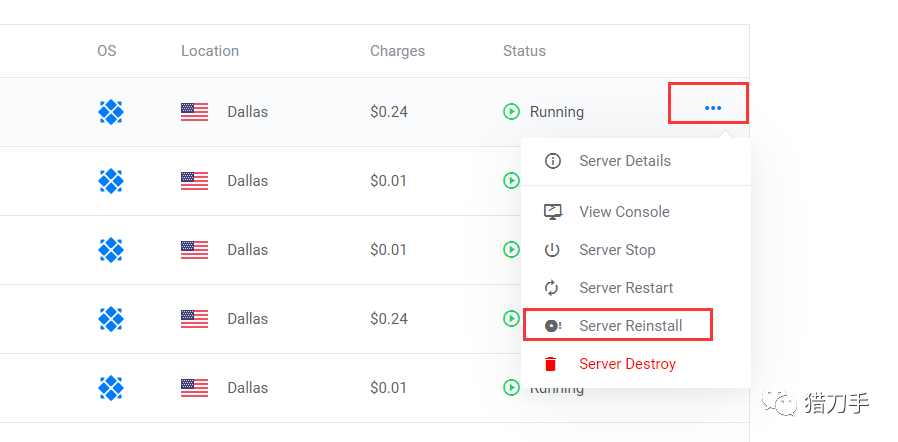Open the three-dots server actions menu
The width and height of the screenshot is (898, 442).
(712, 108)
